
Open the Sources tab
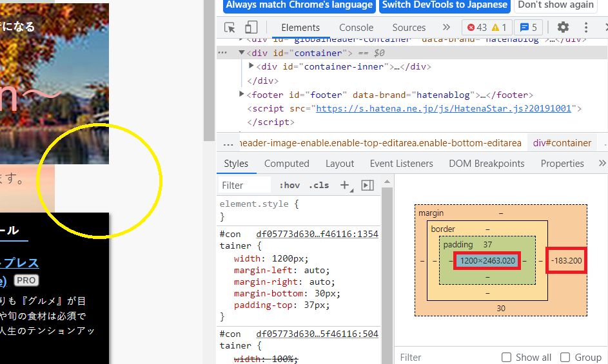(409, 28)
